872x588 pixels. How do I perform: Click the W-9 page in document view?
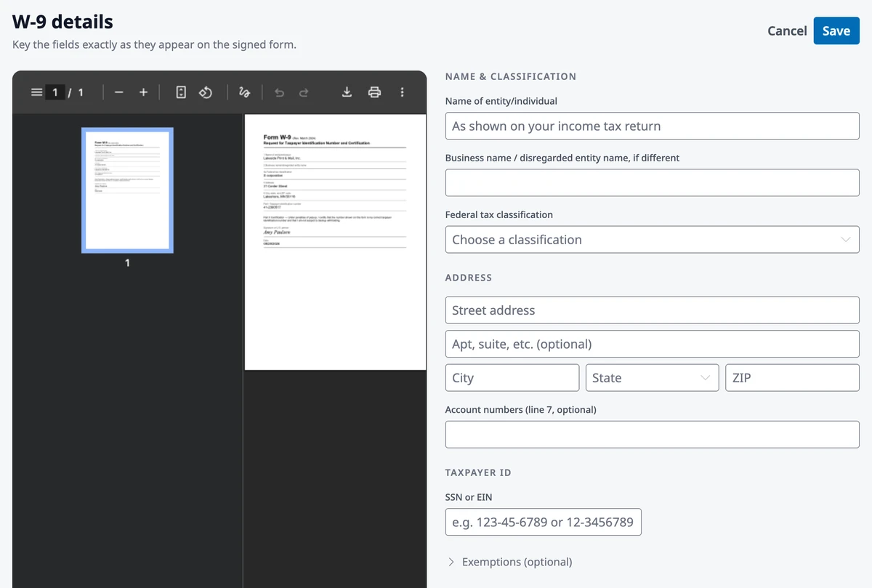[x=335, y=242]
